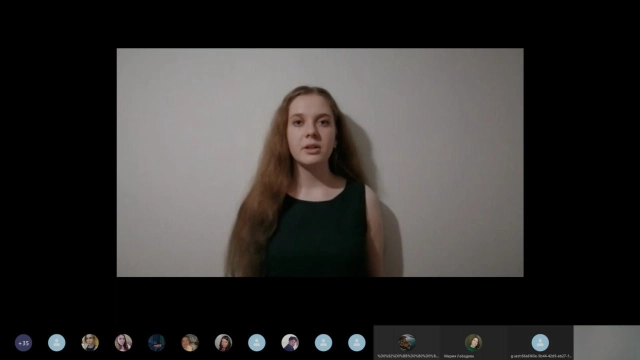Open Мария's tile with the green-clothed avatar
This screenshot has height=360, width=640.
(473, 342)
